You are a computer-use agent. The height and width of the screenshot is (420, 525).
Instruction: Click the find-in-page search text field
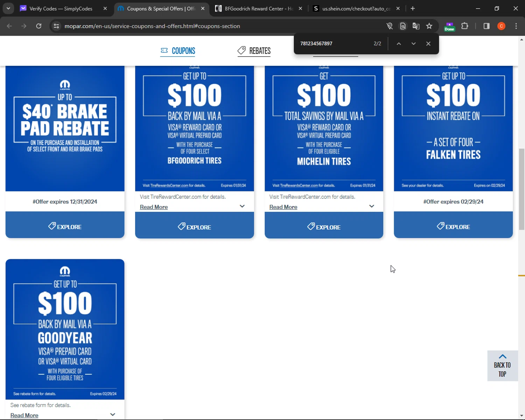332,43
